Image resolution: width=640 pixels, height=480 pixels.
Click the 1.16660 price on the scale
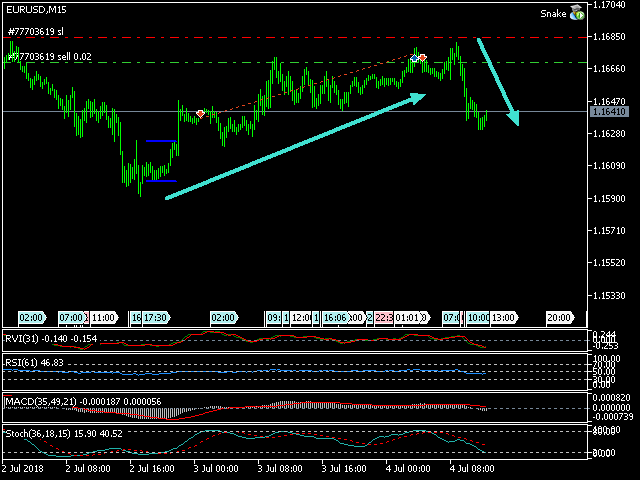609,69
